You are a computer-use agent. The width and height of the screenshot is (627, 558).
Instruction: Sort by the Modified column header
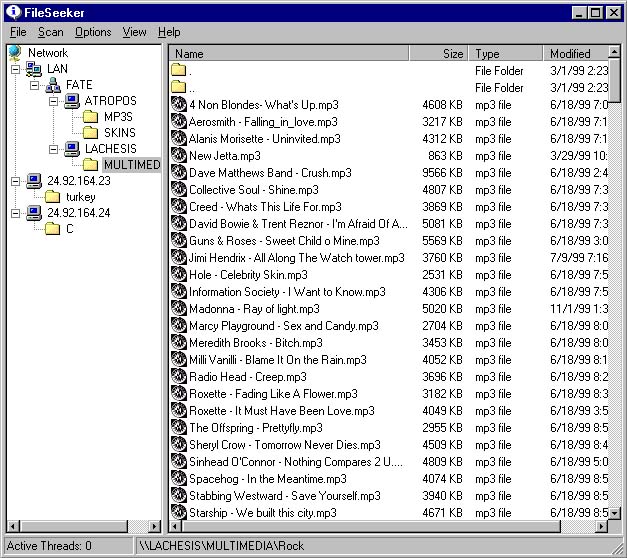click(575, 53)
